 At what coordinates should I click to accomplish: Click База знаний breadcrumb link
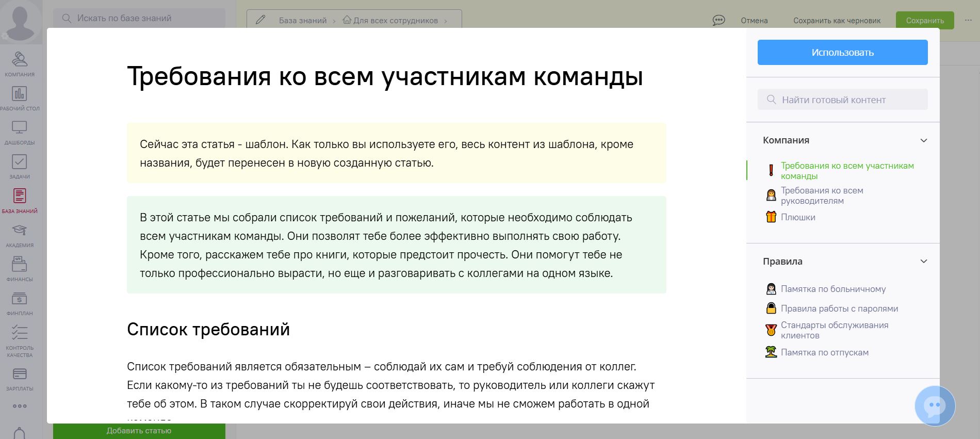click(x=303, y=20)
